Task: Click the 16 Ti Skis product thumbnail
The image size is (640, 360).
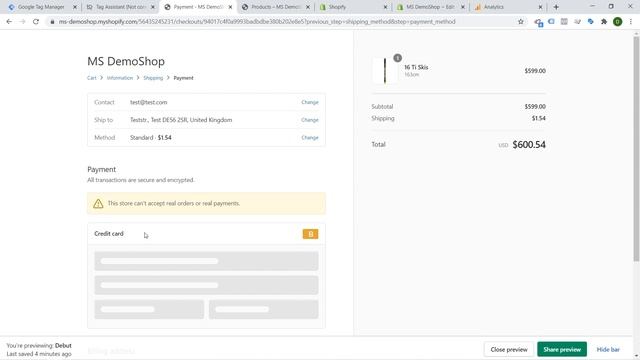Action: tap(385, 71)
